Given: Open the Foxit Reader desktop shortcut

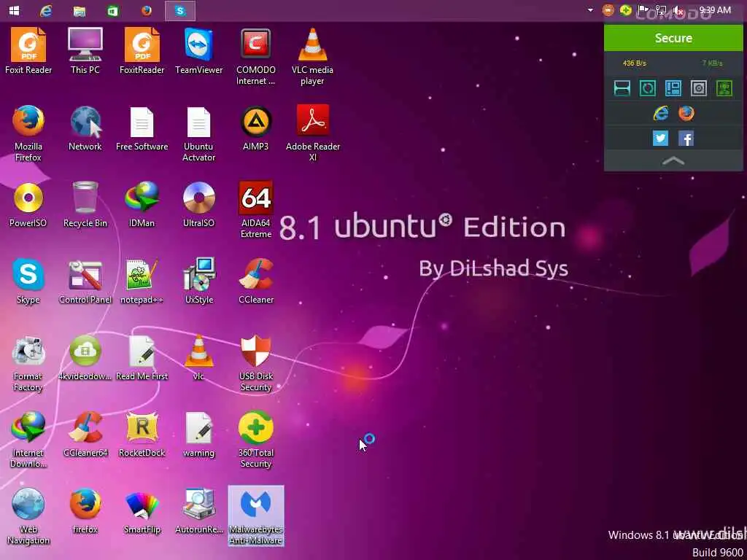Looking at the screenshot, I should [28, 50].
